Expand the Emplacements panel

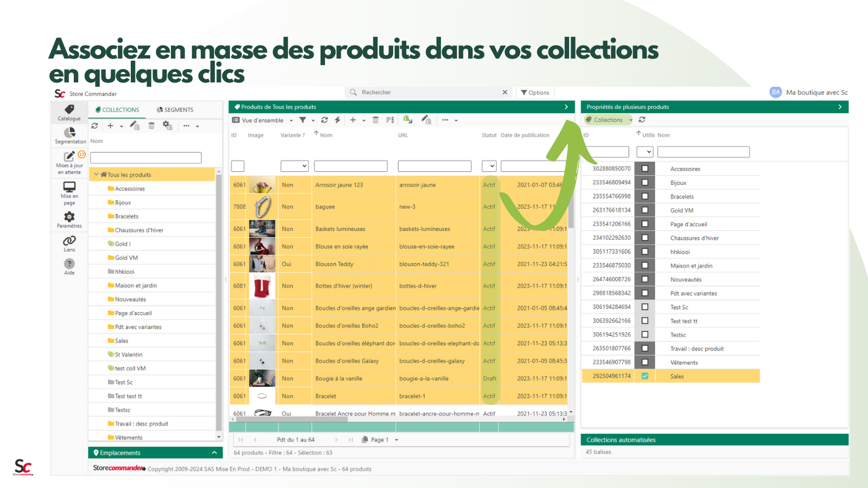(214, 453)
